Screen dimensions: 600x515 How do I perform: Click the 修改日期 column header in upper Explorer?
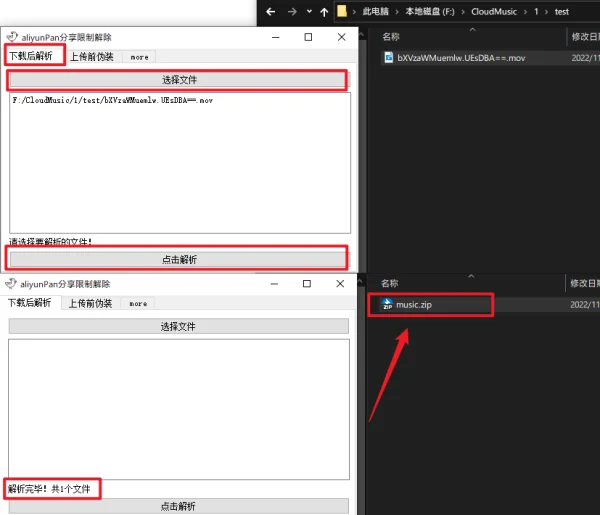coord(585,37)
